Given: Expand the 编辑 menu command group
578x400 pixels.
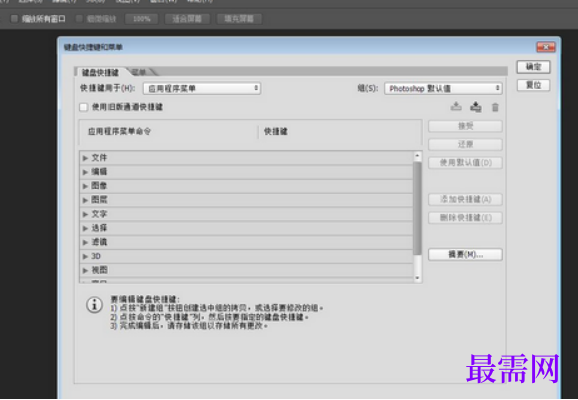Looking at the screenshot, I should point(85,172).
